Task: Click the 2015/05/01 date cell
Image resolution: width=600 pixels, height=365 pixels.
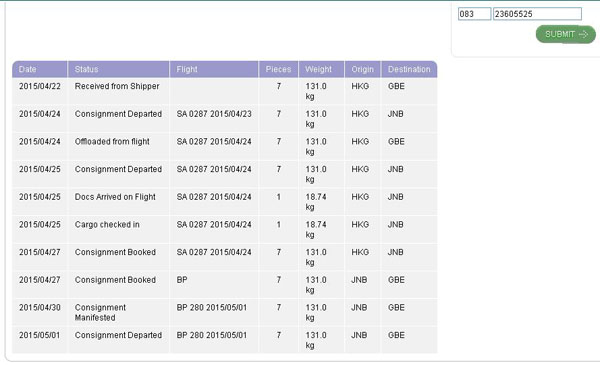Action: click(40, 335)
